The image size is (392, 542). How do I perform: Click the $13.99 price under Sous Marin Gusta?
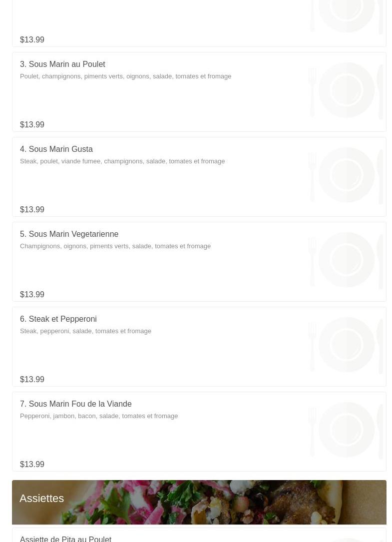32,209
